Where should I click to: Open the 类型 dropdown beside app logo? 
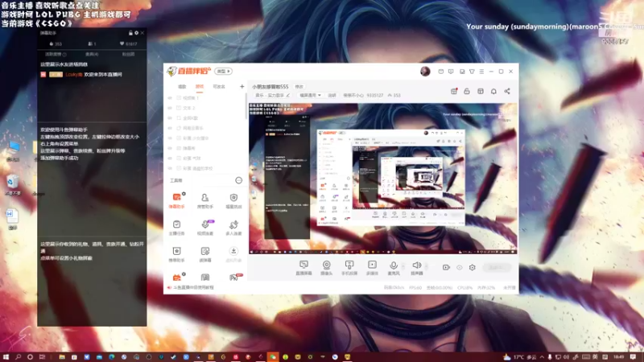224,72
